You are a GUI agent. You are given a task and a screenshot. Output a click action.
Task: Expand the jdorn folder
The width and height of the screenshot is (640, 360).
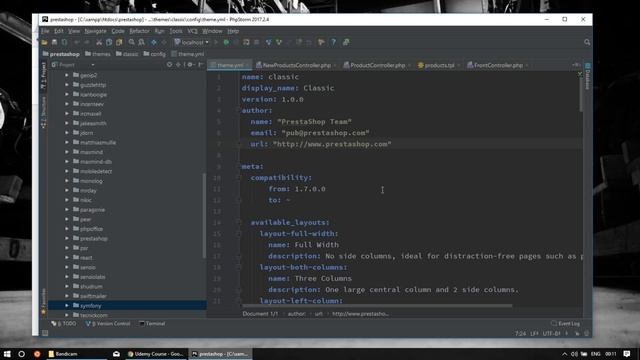coord(67,133)
